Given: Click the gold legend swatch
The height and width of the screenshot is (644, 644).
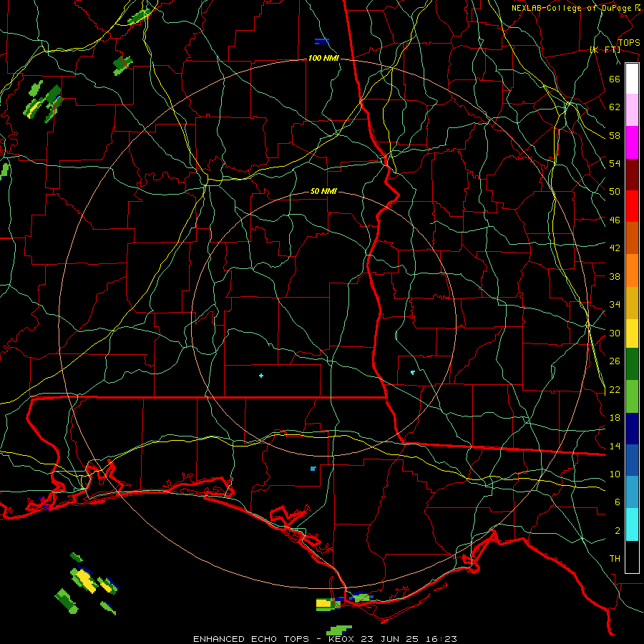Looking at the screenshot, I should point(632,303).
